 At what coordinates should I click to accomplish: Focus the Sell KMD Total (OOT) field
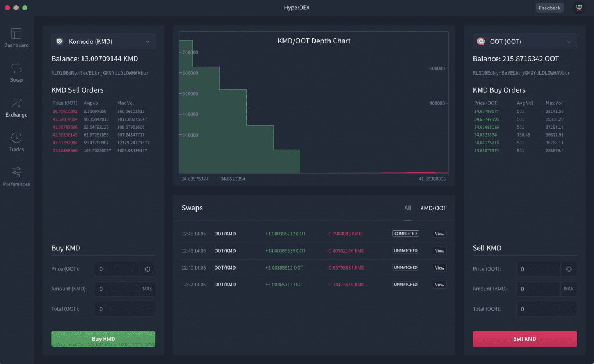pyautogui.click(x=546, y=309)
